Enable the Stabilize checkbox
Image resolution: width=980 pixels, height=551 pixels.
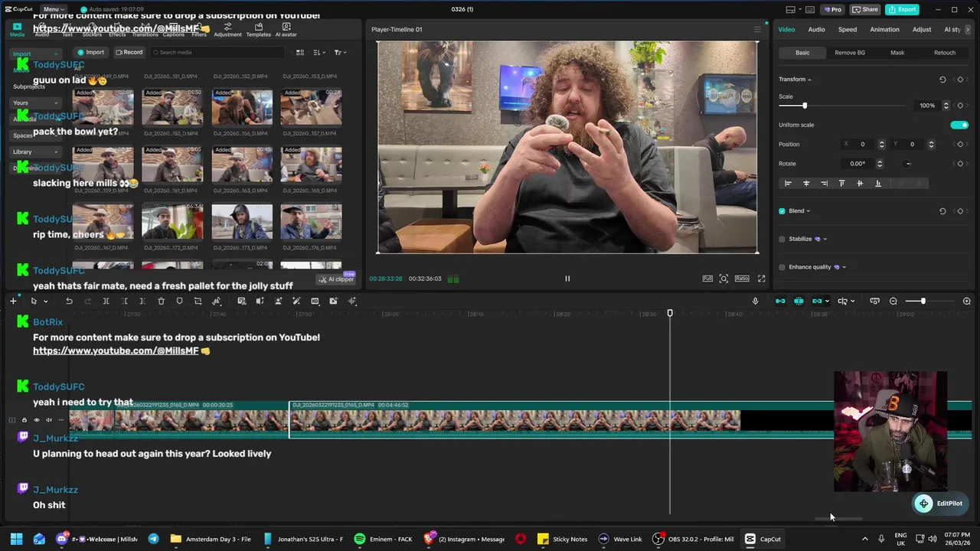point(782,239)
